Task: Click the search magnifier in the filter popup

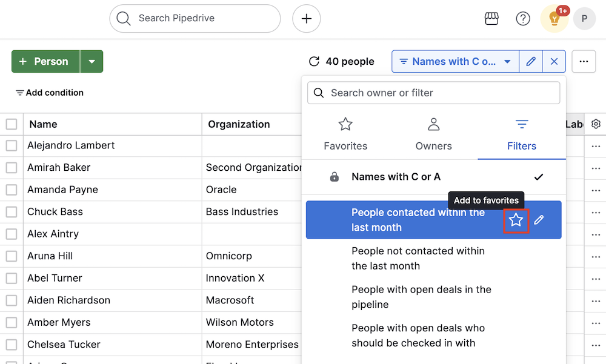Action: pyautogui.click(x=319, y=93)
